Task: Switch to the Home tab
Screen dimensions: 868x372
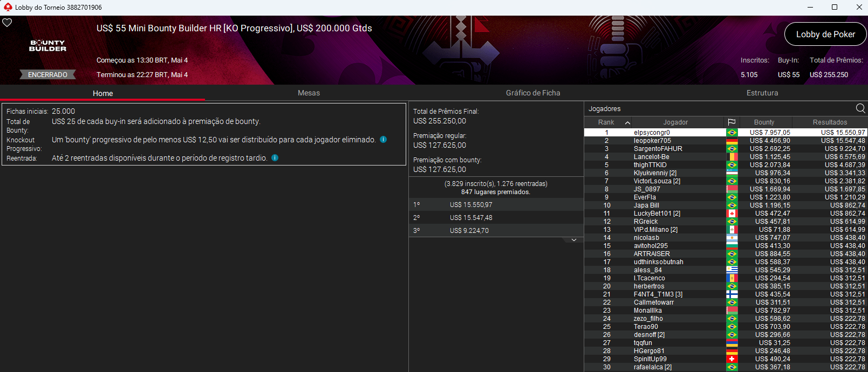Action: (102, 93)
